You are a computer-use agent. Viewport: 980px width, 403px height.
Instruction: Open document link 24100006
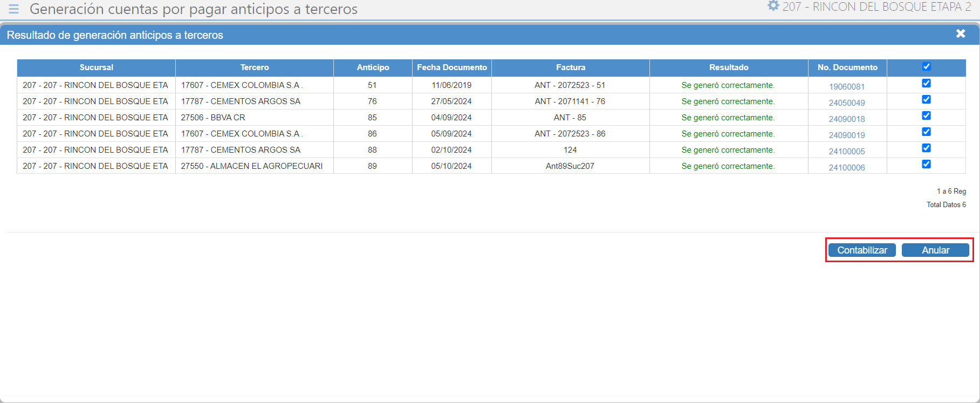tap(847, 168)
